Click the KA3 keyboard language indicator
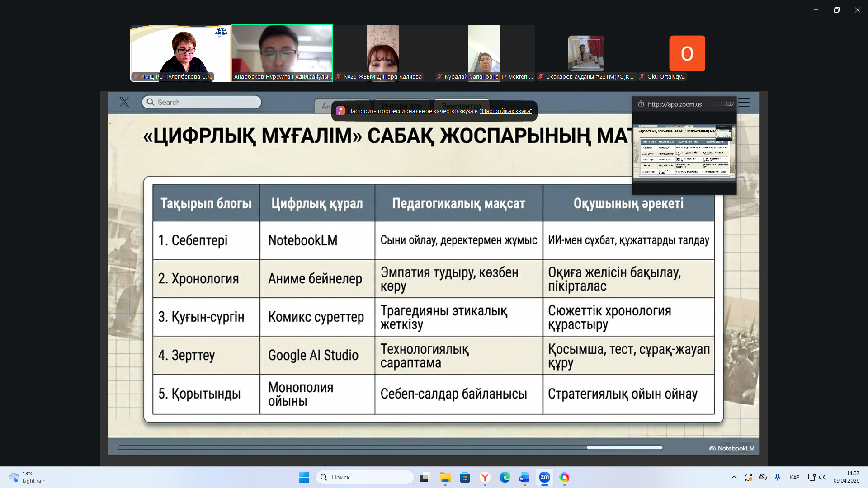This screenshot has width=868, height=488. pyautogui.click(x=794, y=477)
